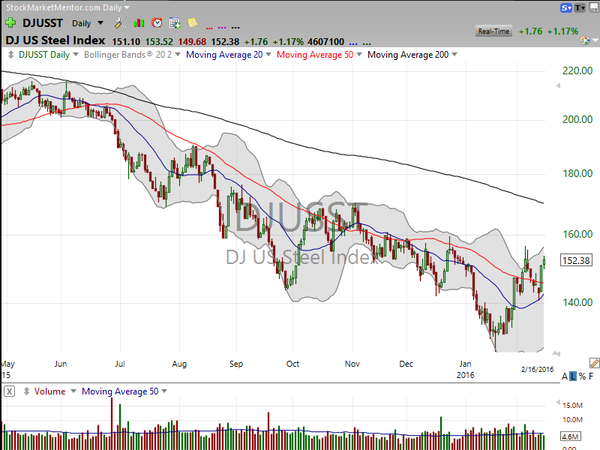Select the % percent scale option

(582, 376)
